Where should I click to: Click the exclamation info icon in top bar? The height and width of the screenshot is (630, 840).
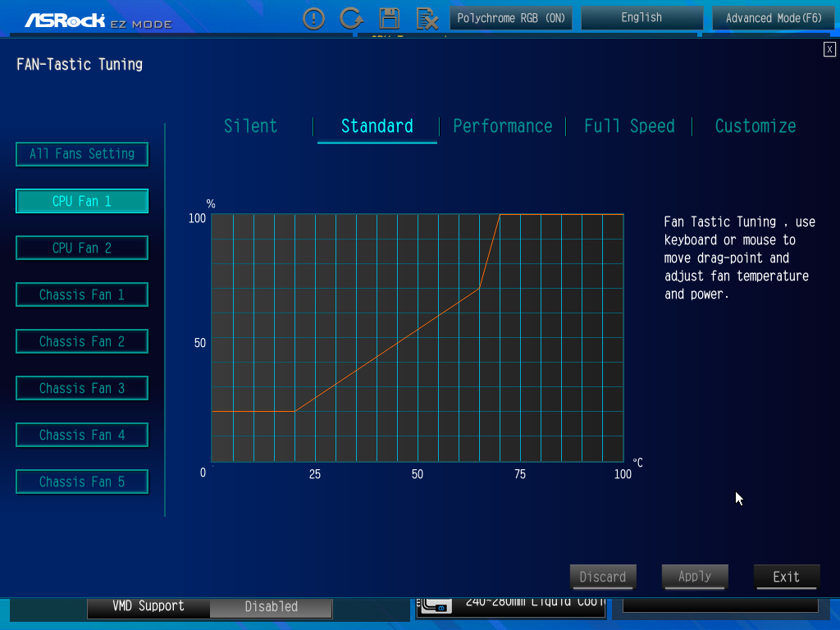[x=313, y=19]
